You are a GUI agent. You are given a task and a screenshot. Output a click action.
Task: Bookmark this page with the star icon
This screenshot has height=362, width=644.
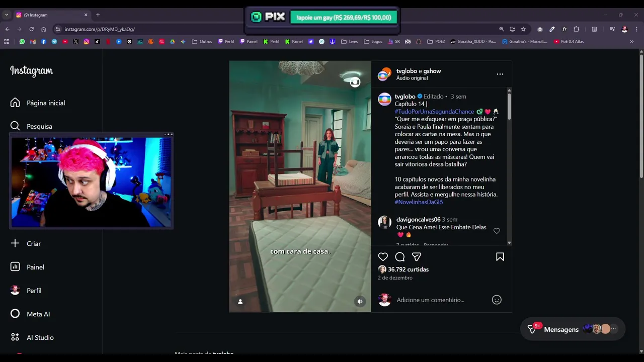(523, 29)
